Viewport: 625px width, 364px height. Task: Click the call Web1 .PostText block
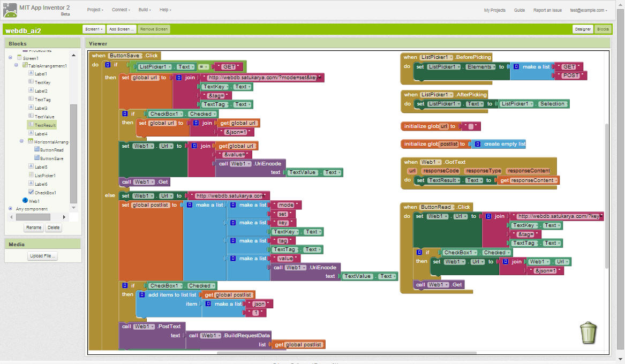tap(152, 326)
